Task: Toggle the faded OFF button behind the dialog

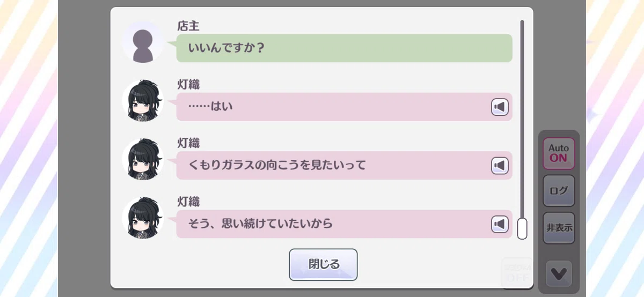Action: [x=516, y=273]
